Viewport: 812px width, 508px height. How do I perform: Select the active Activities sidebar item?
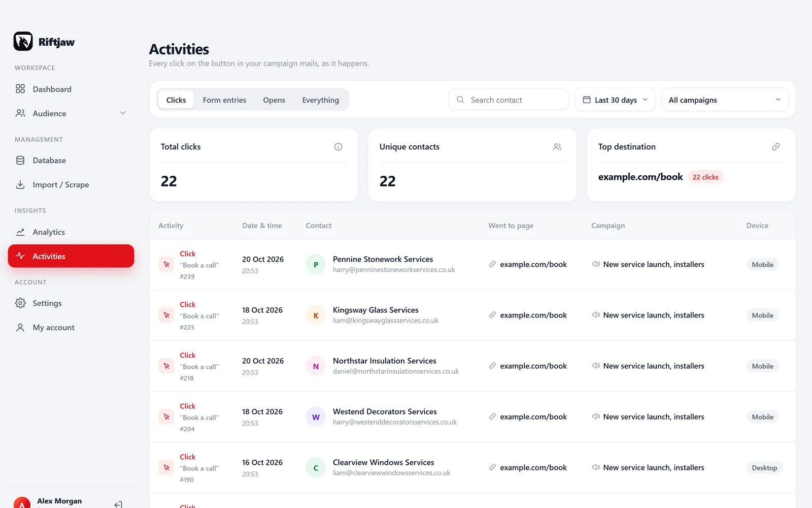point(71,256)
